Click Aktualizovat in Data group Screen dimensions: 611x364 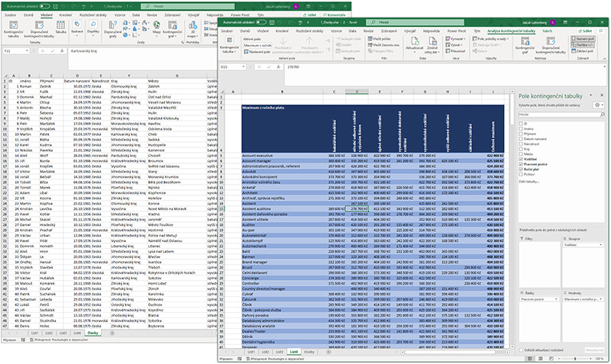point(415,45)
